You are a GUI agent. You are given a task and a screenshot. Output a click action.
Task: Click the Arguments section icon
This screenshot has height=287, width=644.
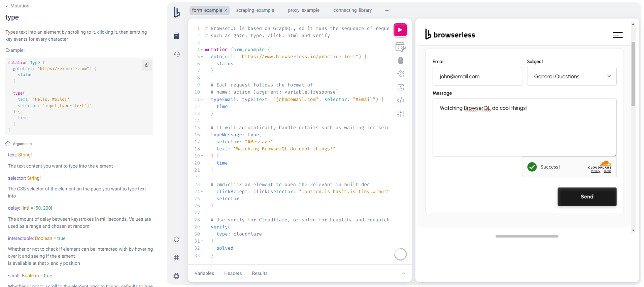8,144
